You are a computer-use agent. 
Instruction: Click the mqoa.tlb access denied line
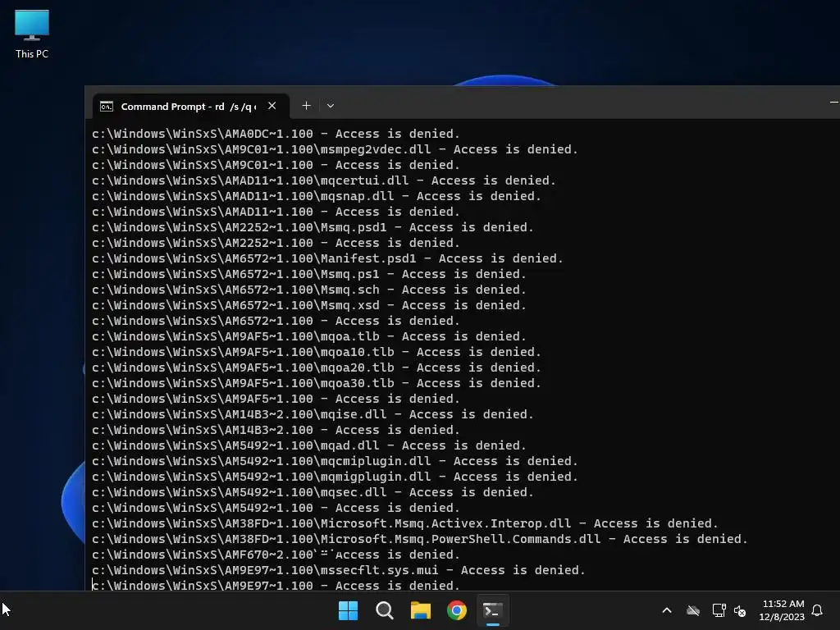pyautogui.click(x=309, y=336)
